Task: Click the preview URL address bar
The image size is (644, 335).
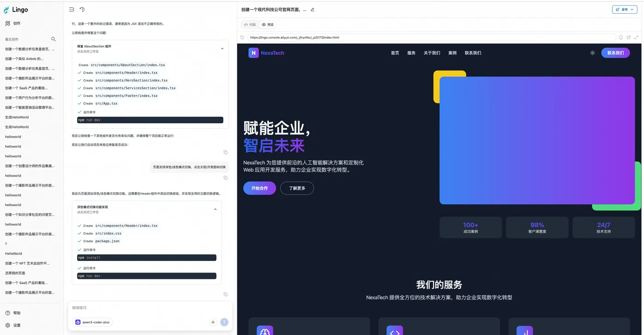Action: click(x=431, y=37)
